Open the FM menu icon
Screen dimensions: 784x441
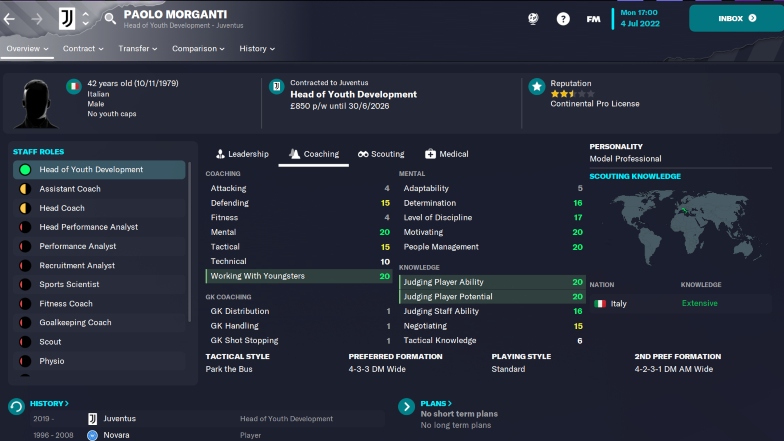[x=593, y=19]
